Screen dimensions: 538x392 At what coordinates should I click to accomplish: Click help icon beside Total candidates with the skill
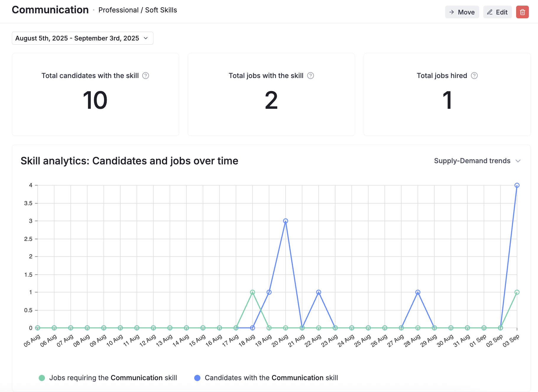pos(145,76)
